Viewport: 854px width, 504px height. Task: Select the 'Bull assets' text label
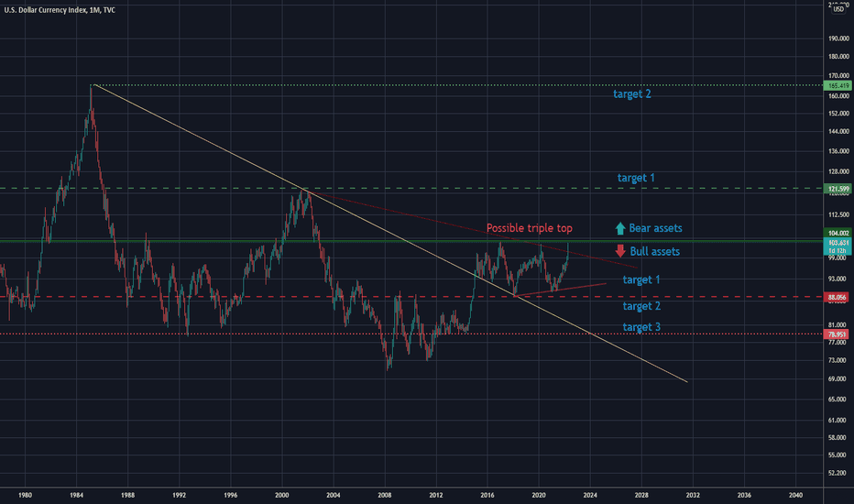(654, 251)
